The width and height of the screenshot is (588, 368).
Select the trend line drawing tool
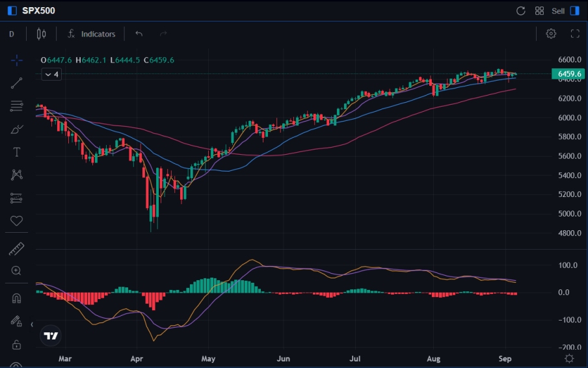16,83
